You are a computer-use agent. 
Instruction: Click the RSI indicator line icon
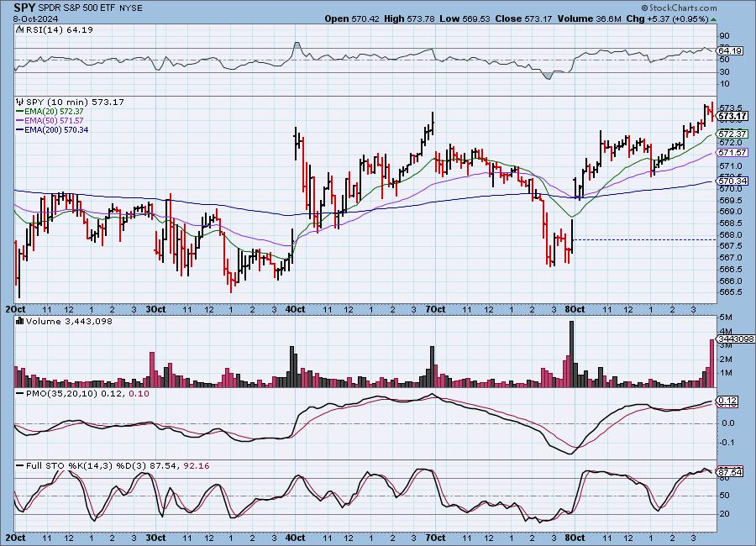coord(19,29)
